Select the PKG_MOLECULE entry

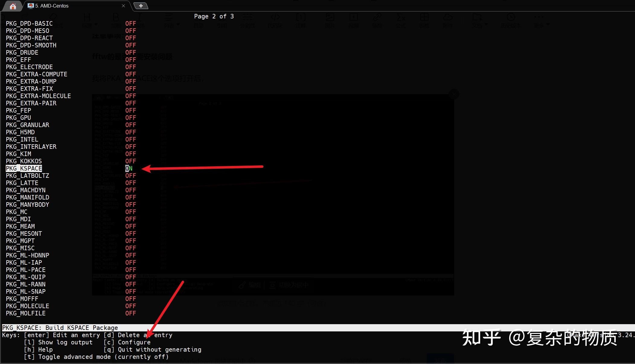tap(27, 306)
